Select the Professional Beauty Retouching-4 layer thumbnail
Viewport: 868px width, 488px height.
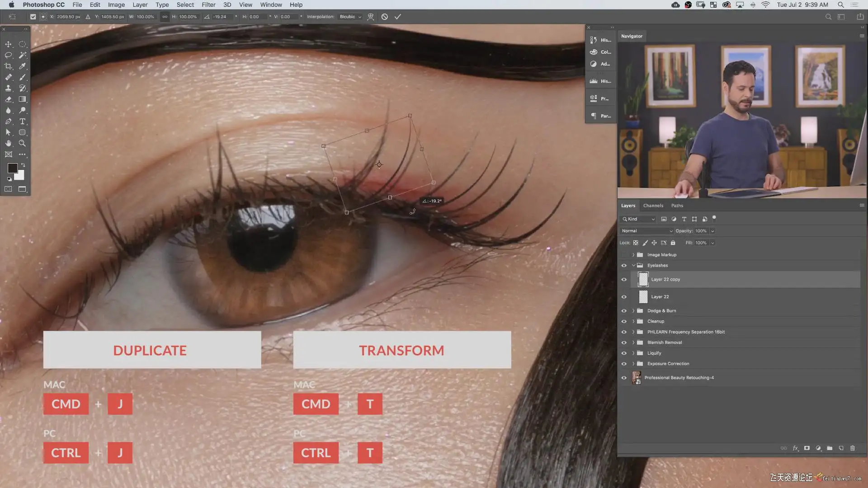[637, 378]
